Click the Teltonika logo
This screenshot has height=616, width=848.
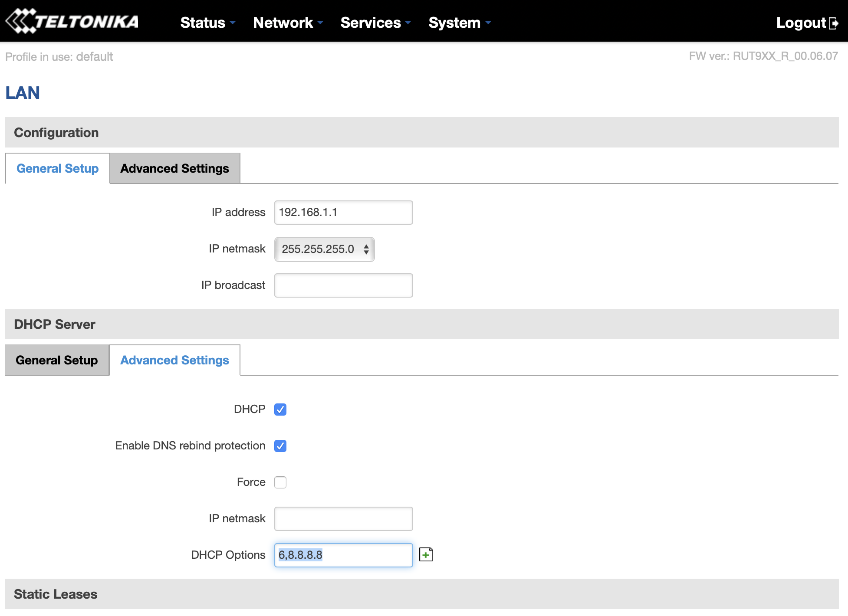coord(72,21)
